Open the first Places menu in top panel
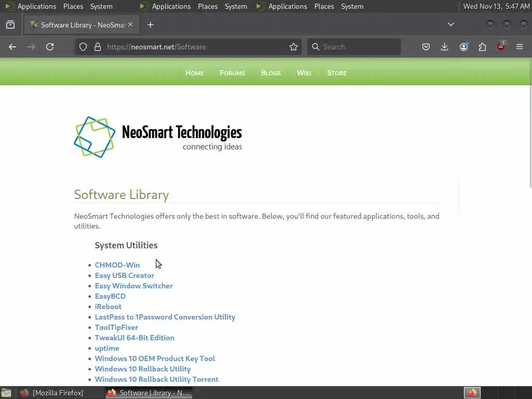This screenshot has height=399, width=532. [x=73, y=6]
